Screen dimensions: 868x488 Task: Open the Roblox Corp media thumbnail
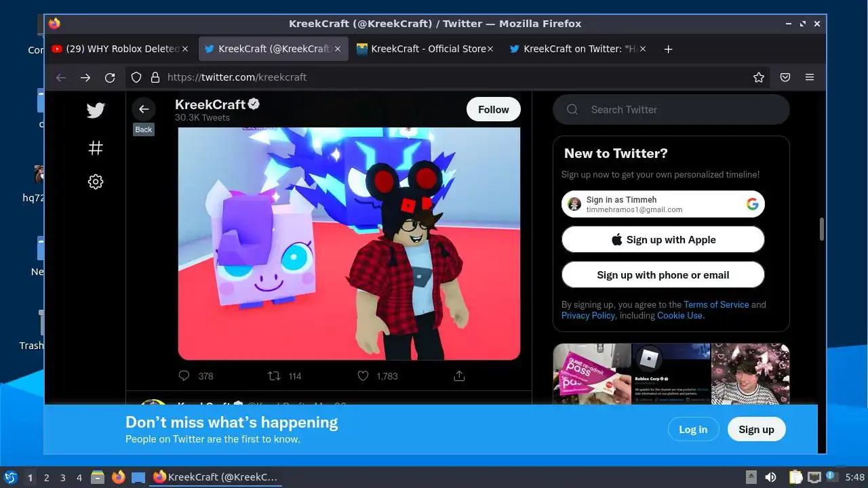[x=671, y=373]
